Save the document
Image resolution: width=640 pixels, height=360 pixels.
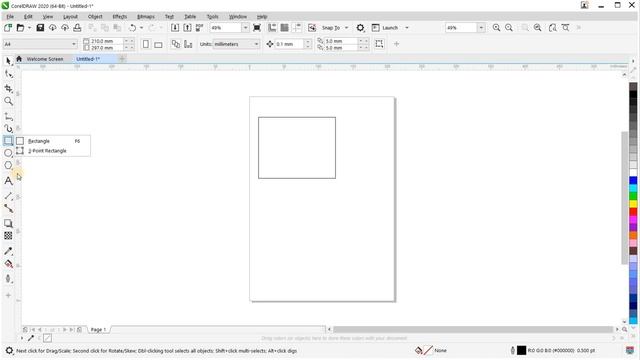40,28
